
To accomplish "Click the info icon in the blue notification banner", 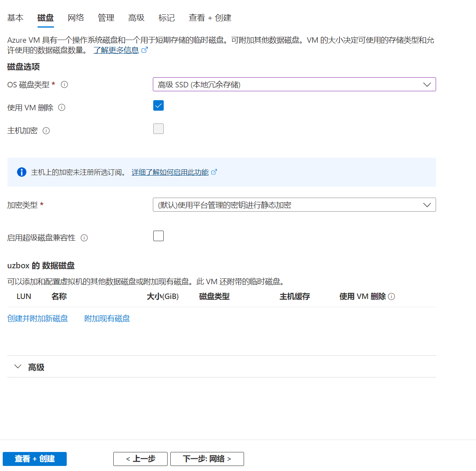I will click(21, 172).
